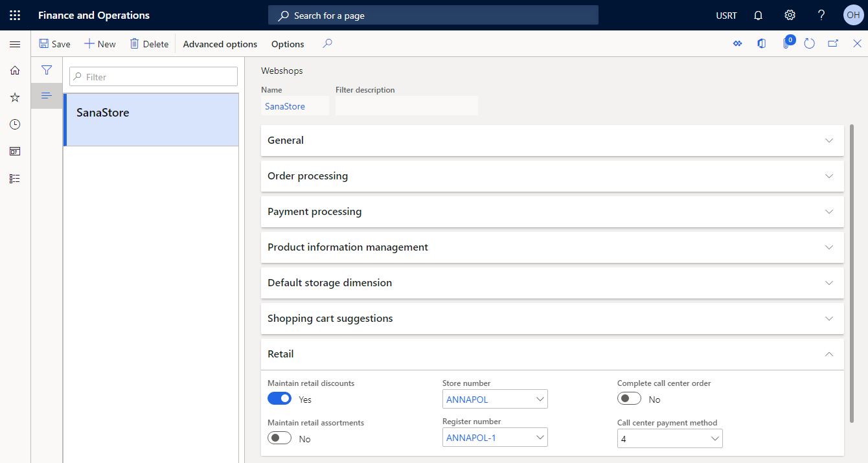Open the OH user account avatar
868x463 pixels.
[852, 15]
